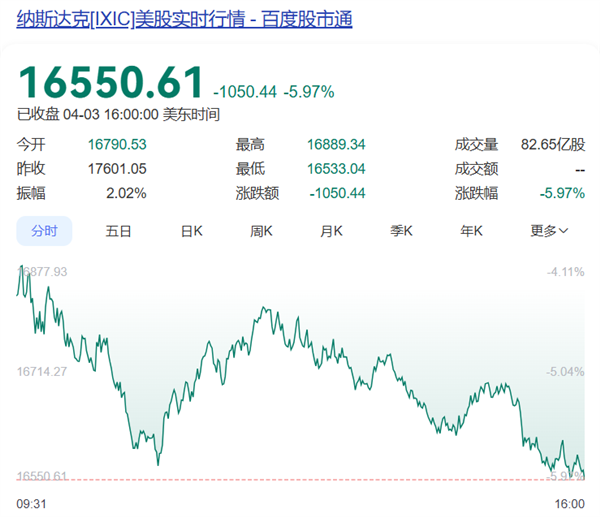
Task: Select the 分时 chart tab
Action: (44, 231)
